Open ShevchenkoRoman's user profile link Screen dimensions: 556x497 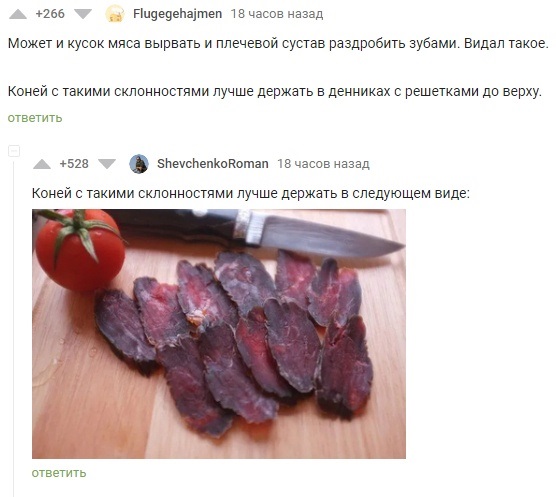click(x=212, y=164)
